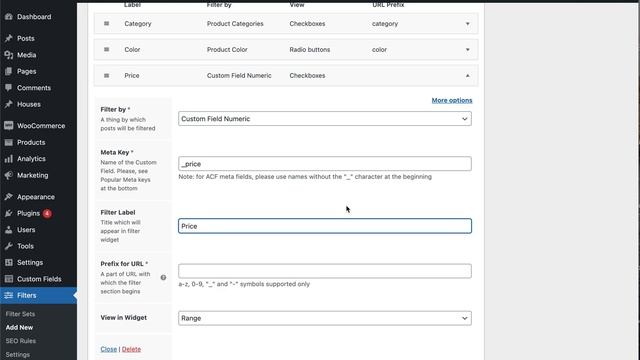
Task: Grab the Category row drag handle
Action: pyautogui.click(x=107, y=24)
